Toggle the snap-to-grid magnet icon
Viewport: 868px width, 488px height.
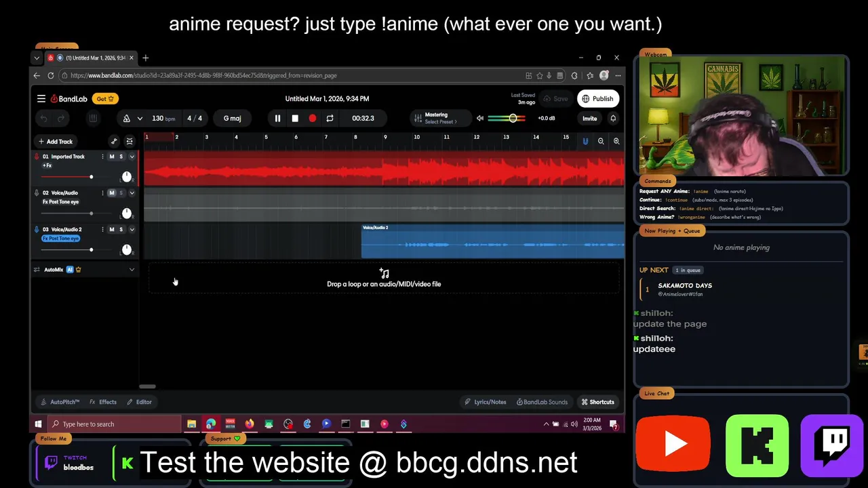(x=585, y=141)
